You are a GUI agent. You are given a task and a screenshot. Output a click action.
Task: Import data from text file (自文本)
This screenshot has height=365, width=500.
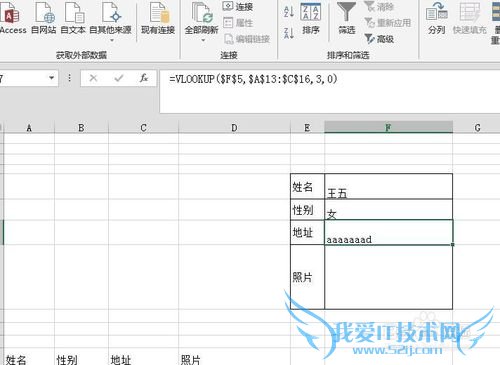click(x=73, y=18)
